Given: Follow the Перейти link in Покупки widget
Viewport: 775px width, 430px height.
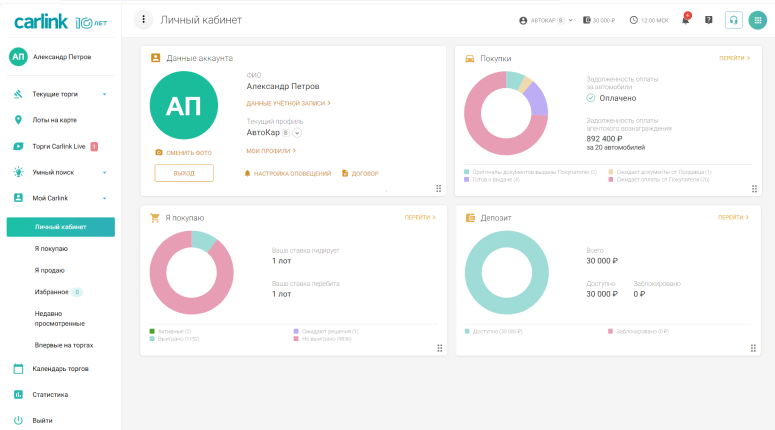Looking at the screenshot, I should (x=734, y=58).
